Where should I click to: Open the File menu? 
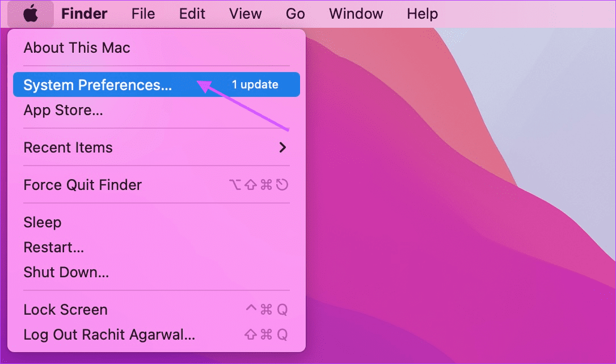(143, 14)
